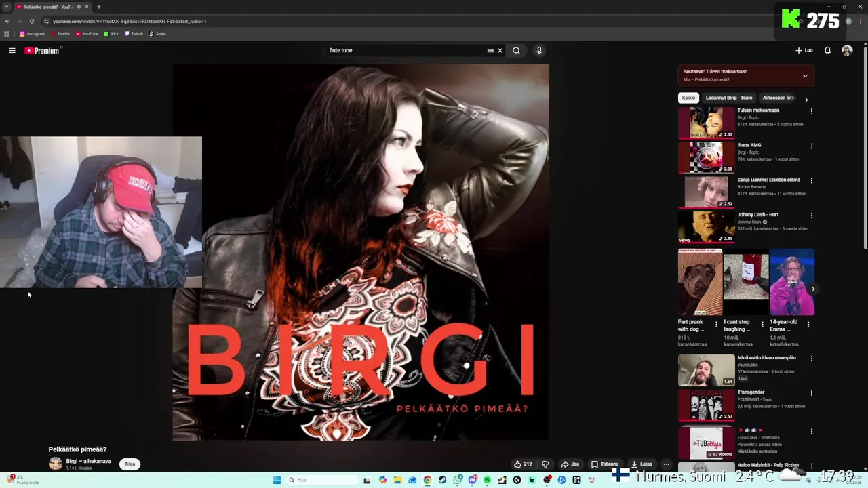Viewport: 868px width, 488px height.
Task: Open the account avatar menu
Action: [847, 50]
